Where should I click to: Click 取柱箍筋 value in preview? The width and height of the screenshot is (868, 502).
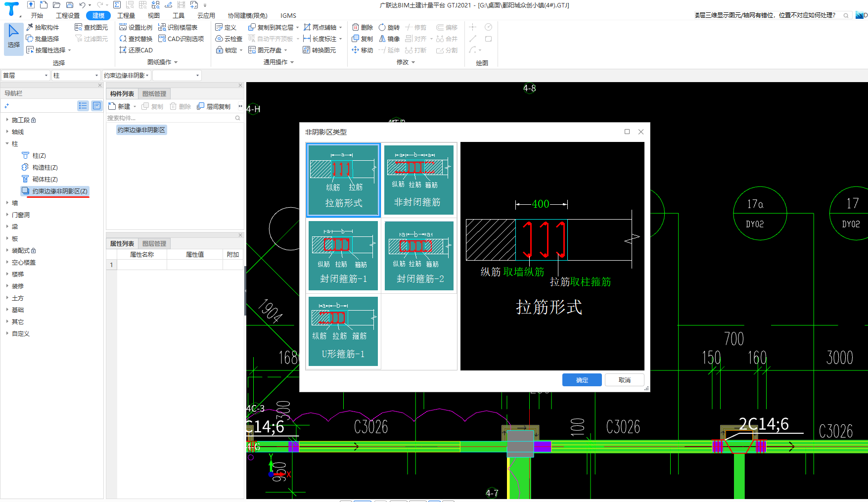(591, 281)
